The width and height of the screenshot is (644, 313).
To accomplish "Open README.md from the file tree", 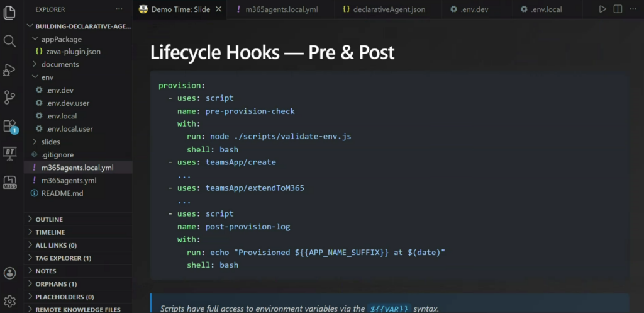I will 62,193.
